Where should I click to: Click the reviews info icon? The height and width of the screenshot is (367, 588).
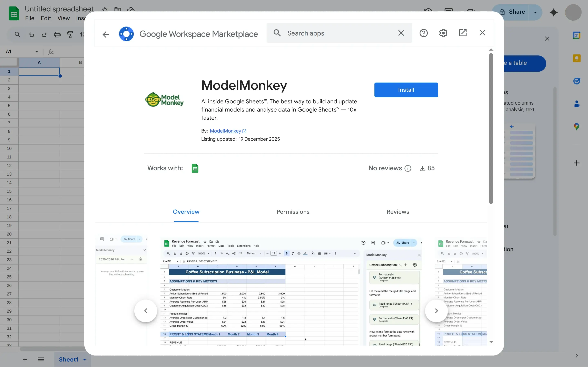(x=408, y=168)
